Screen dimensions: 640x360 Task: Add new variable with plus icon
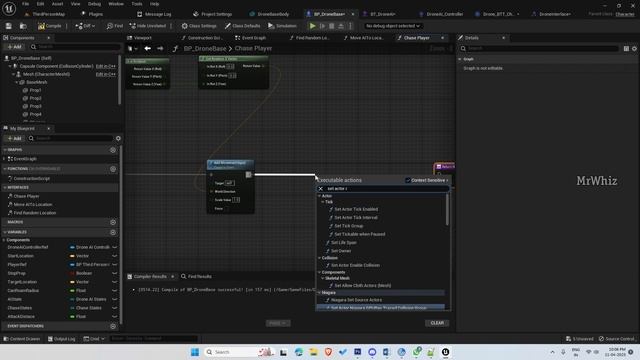[113, 232]
